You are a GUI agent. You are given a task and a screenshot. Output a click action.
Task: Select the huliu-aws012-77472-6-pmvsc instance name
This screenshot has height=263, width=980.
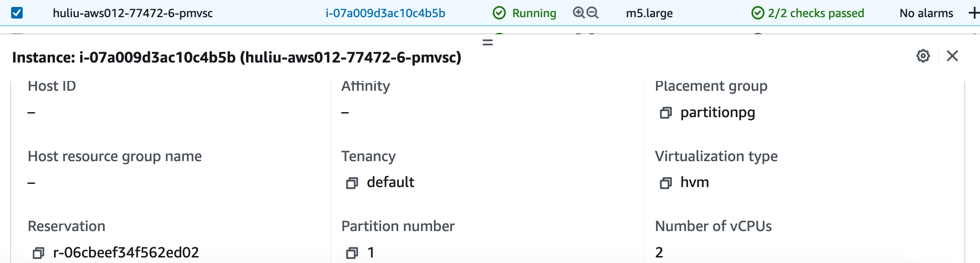(x=133, y=13)
